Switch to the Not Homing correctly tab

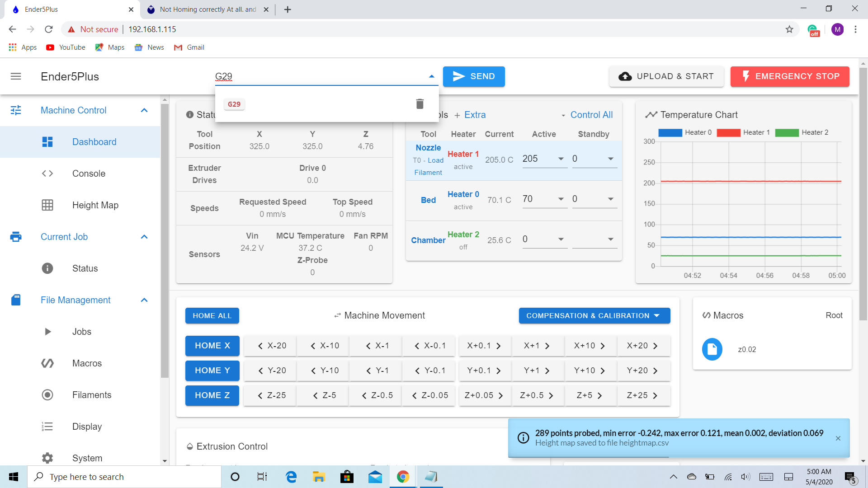(x=208, y=9)
